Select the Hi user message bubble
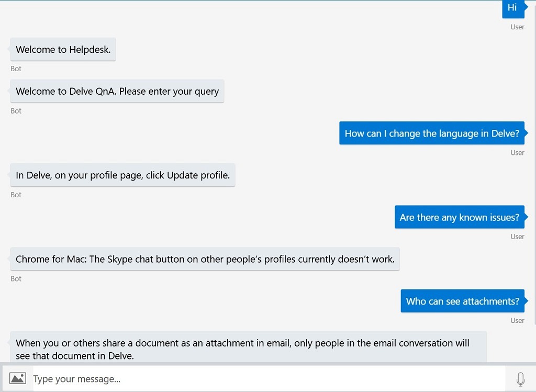 [x=513, y=8]
